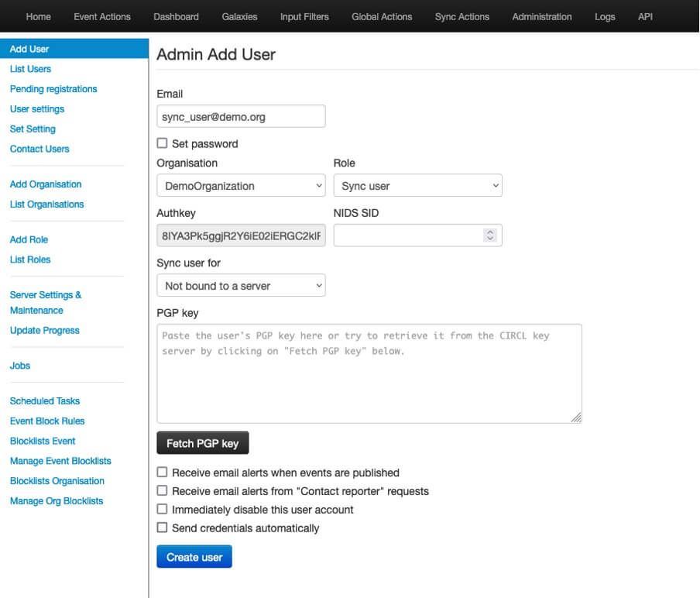The image size is (700, 598).
Task: Click the Create user button
Action: click(x=194, y=557)
